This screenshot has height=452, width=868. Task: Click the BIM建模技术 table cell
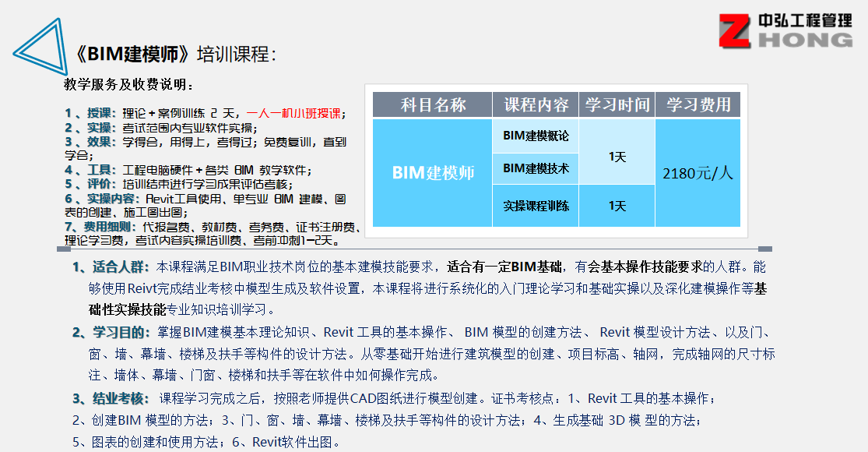[x=536, y=168]
